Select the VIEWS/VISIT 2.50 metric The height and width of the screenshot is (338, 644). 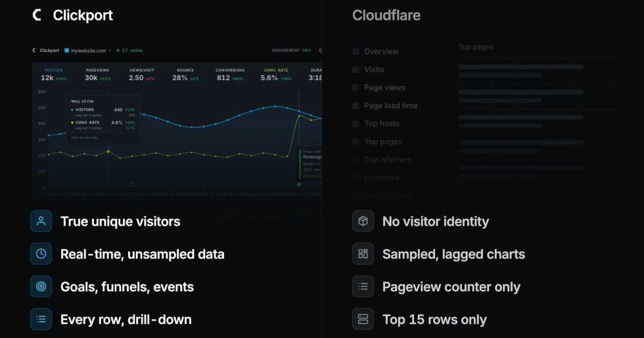[x=142, y=75]
